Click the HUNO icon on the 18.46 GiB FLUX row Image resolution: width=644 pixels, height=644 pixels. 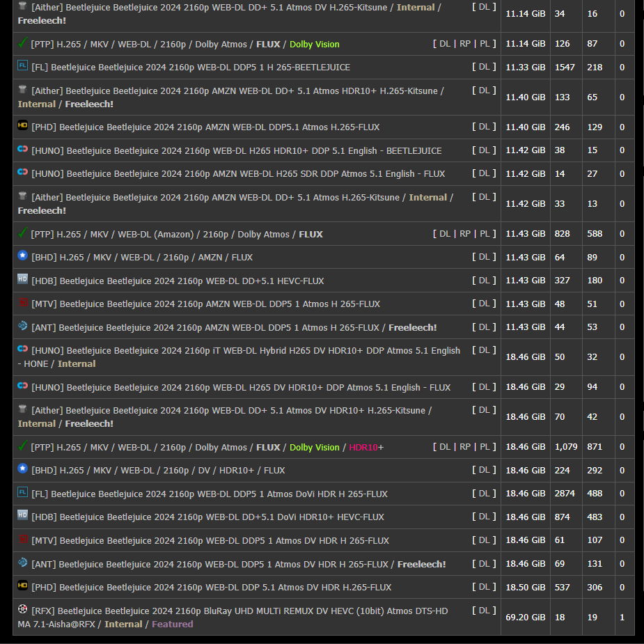(x=22, y=386)
